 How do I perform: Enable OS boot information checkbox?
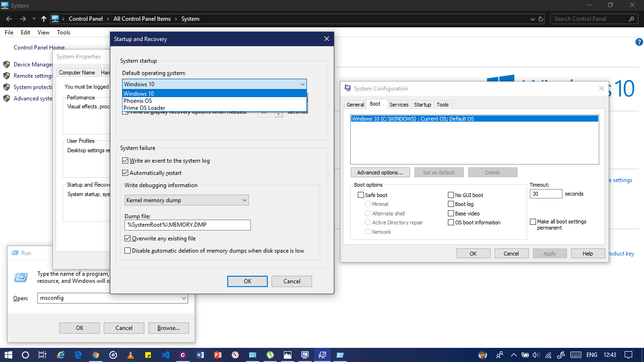(x=451, y=222)
